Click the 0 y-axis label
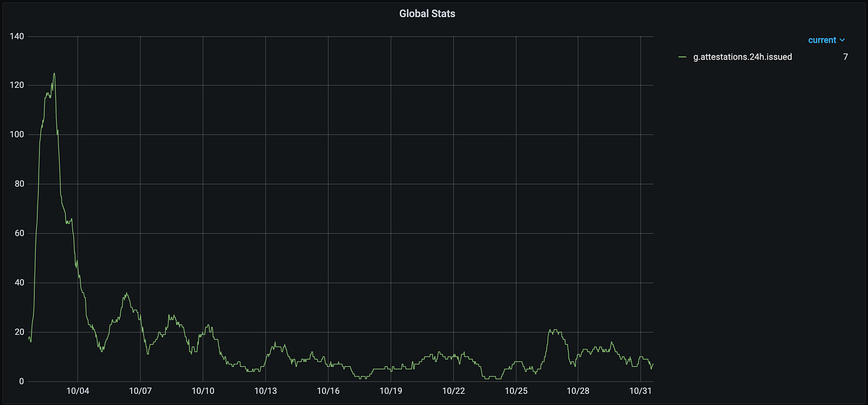 tap(21, 382)
